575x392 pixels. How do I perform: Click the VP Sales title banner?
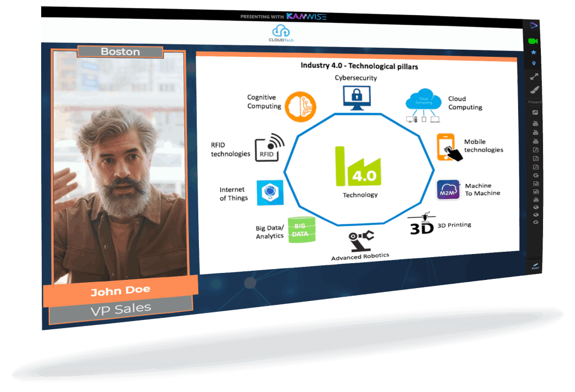click(121, 310)
